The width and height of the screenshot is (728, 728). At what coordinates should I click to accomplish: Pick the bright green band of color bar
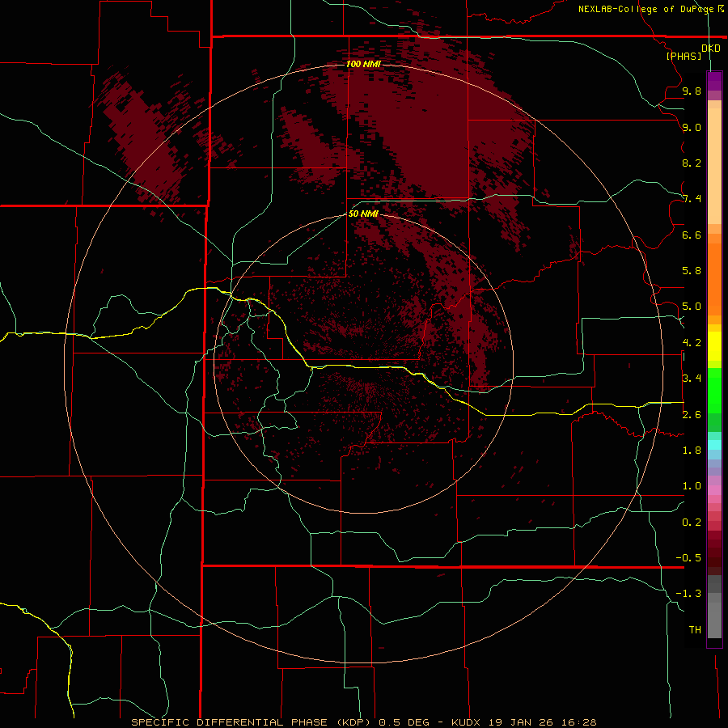[714, 391]
